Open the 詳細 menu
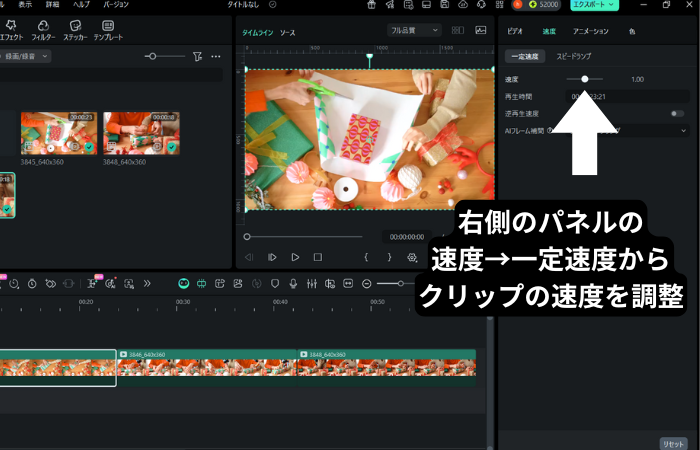This screenshot has width=700, height=450. [x=53, y=4]
